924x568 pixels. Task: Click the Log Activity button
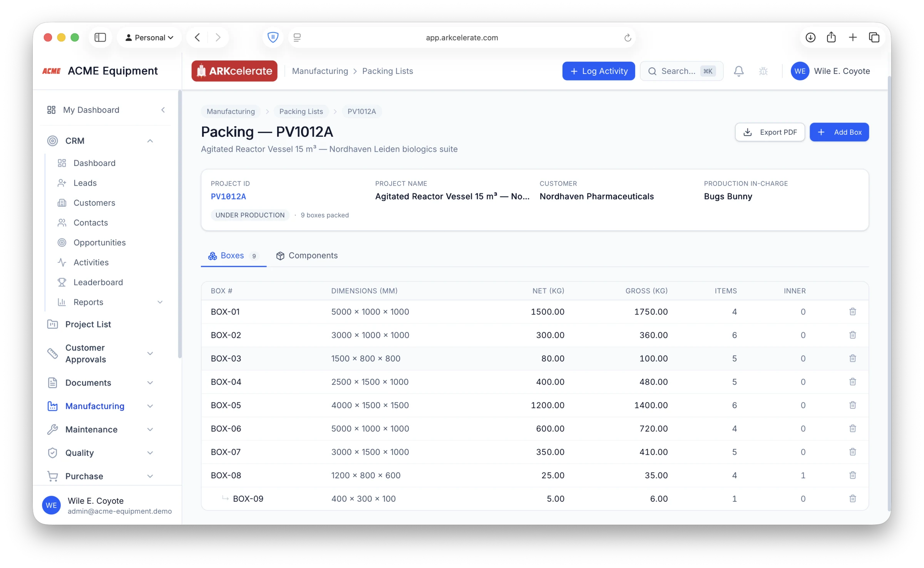pyautogui.click(x=599, y=71)
